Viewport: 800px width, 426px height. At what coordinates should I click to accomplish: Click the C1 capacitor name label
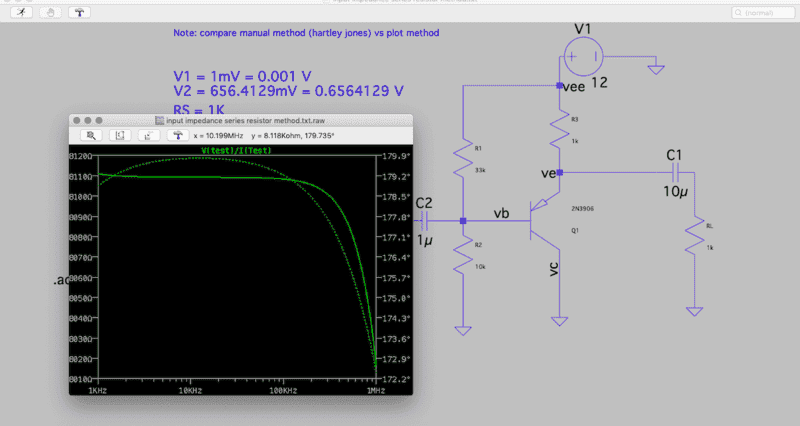point(674,155)
